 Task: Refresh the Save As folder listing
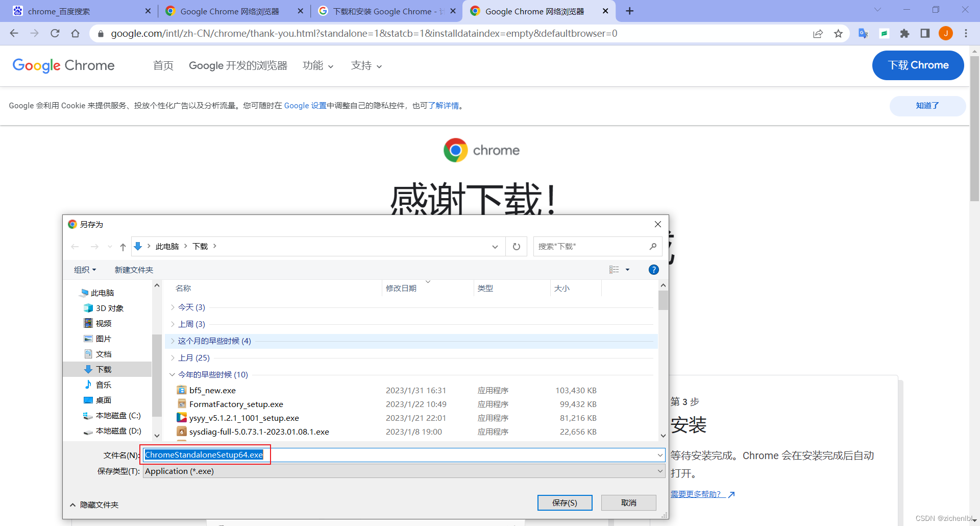[x=517, y=247]
